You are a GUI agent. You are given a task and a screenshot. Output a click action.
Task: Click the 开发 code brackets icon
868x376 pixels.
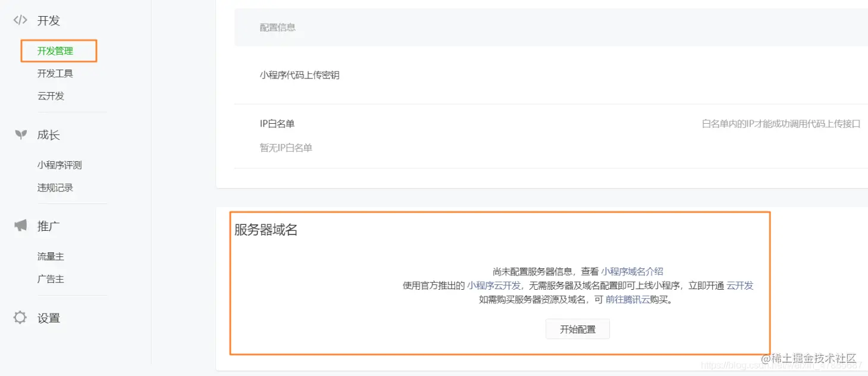(x=20, y=20)
